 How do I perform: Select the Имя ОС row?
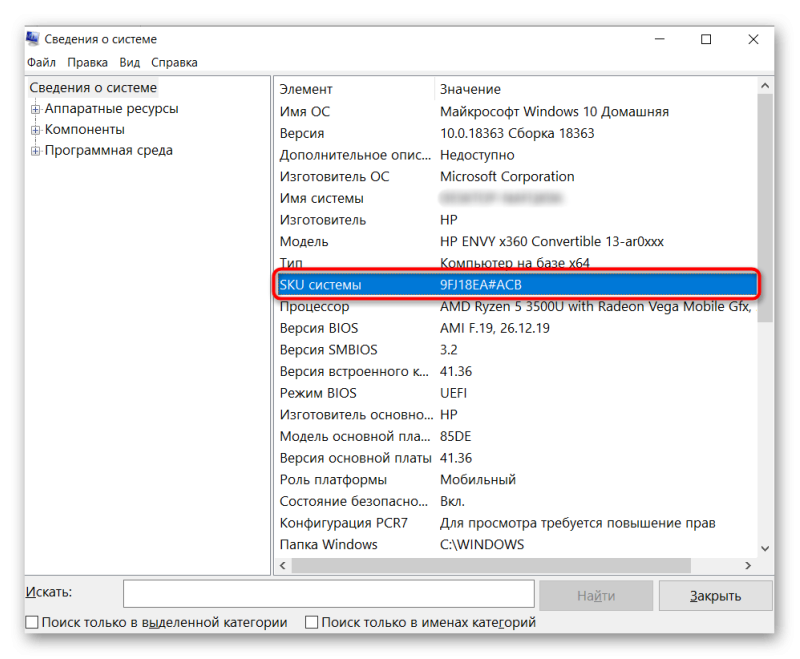tap(516, 111)
